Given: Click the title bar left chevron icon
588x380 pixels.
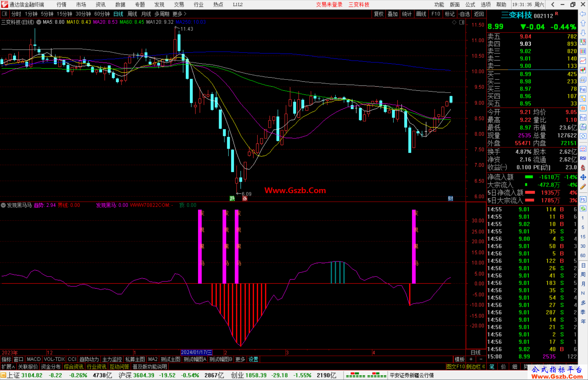Looking at the screenshot, I should point(553,4).
